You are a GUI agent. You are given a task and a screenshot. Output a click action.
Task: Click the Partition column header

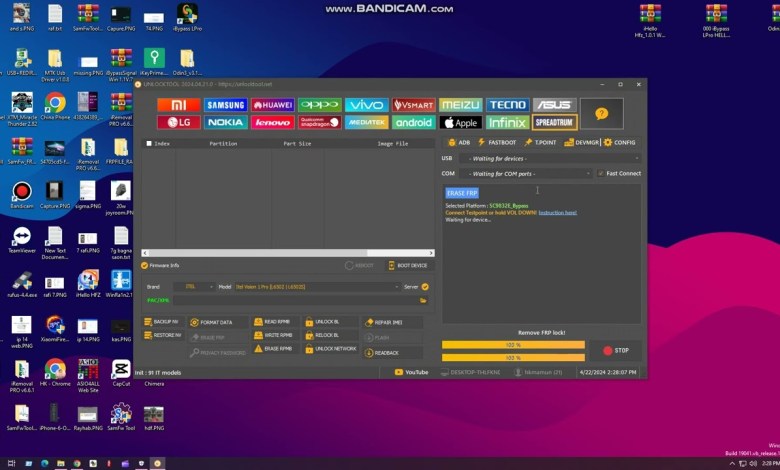(223, 144)
